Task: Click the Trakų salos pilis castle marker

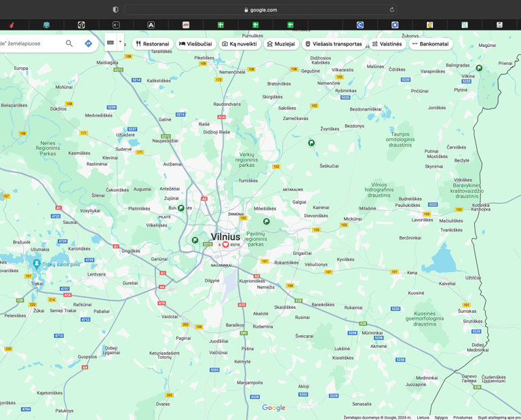Action: click(37, 264)
